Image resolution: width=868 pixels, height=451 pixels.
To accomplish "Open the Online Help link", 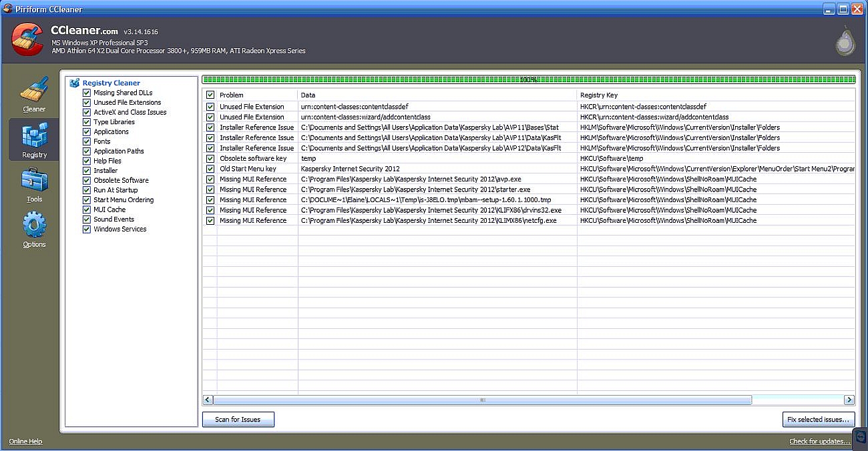I will (25, 442).
